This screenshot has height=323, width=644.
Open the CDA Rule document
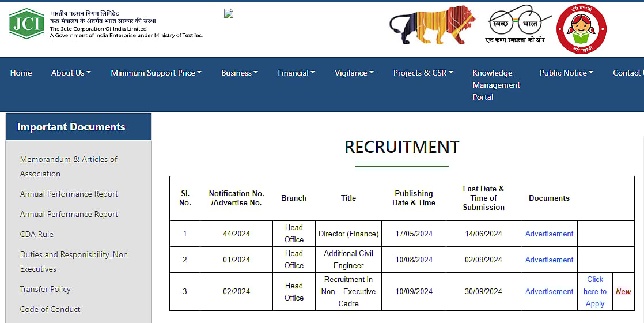pos(36,235)
